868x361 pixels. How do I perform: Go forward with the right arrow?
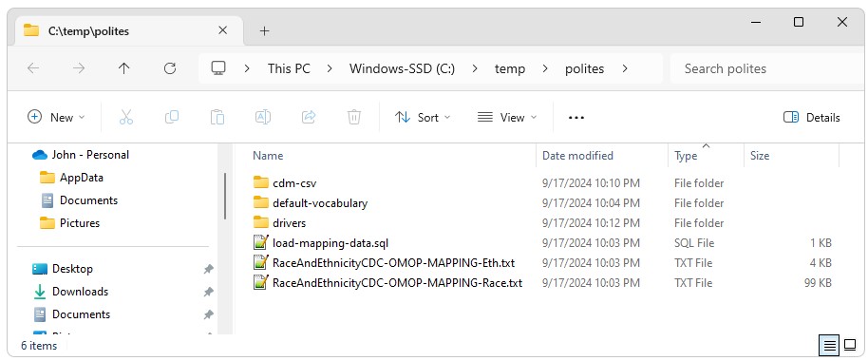point(79,68)
